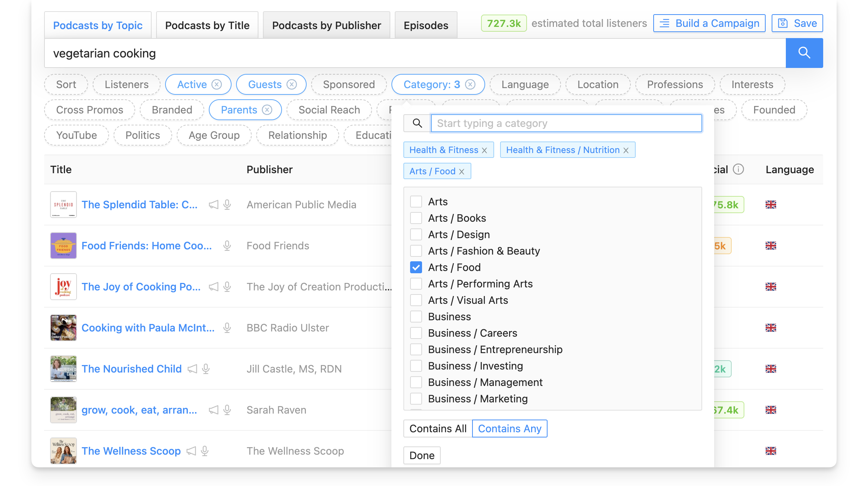Click the info icon in Social column header

click(x=738, y=169)
